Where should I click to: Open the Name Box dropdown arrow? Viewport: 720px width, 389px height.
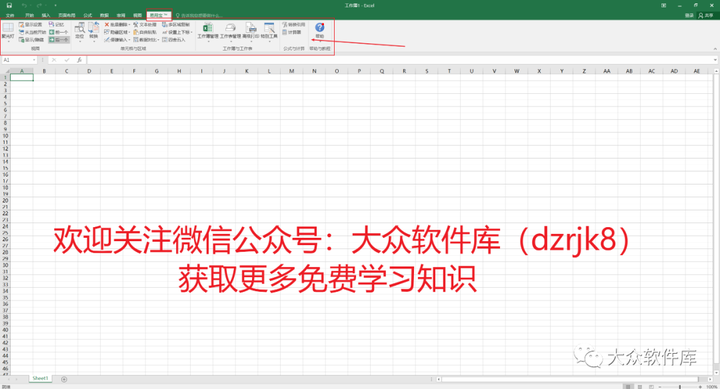click(x=34, y=60)
